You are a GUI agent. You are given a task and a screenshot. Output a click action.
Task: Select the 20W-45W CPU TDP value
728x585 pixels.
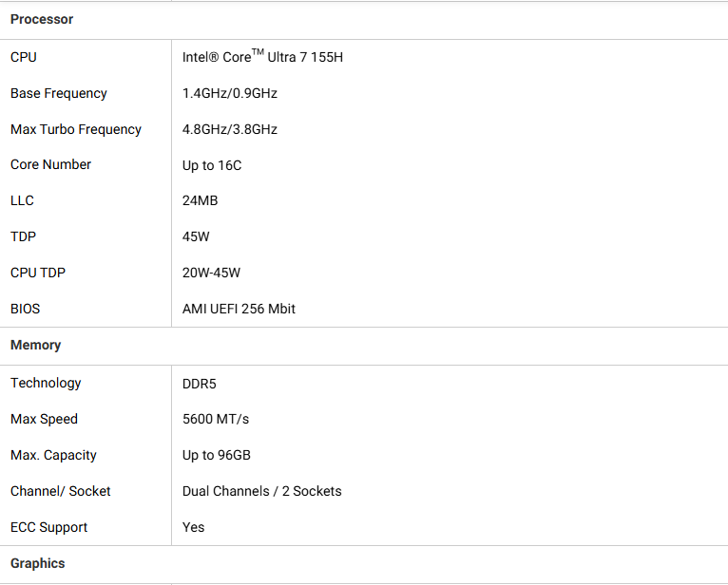[x=211, y=273]
